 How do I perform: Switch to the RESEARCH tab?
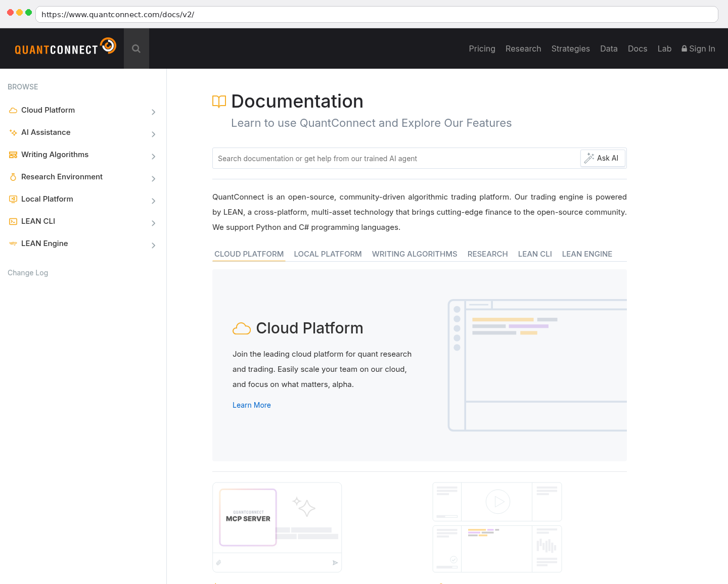pos(488,254)
